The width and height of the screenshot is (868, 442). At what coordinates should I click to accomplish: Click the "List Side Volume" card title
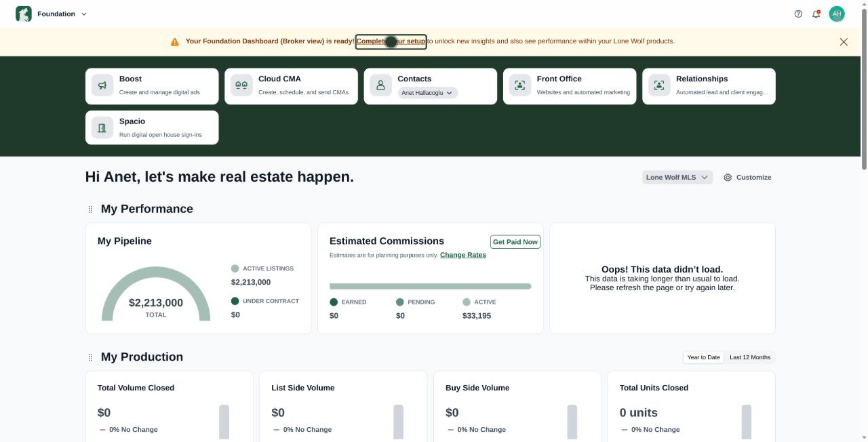pyautogui.click(x=303, y=388)
